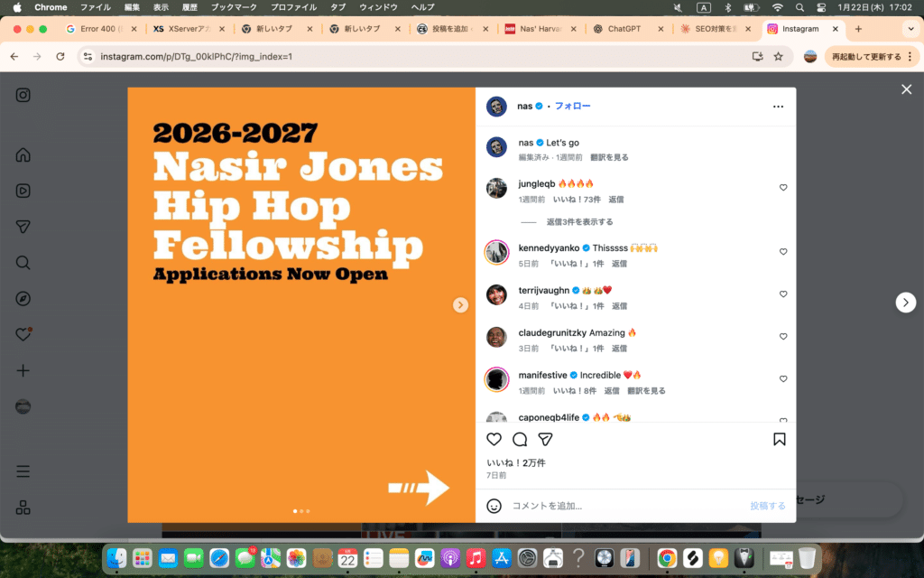Open Instagram home feed icon in sidebar
The image size is (924, 578).
[23, 154]
